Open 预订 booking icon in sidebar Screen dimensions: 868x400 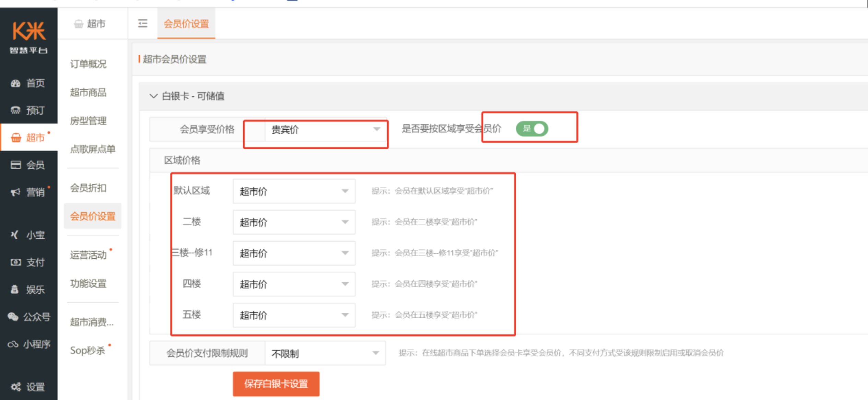pyautogui.click(x=15, y=110)
